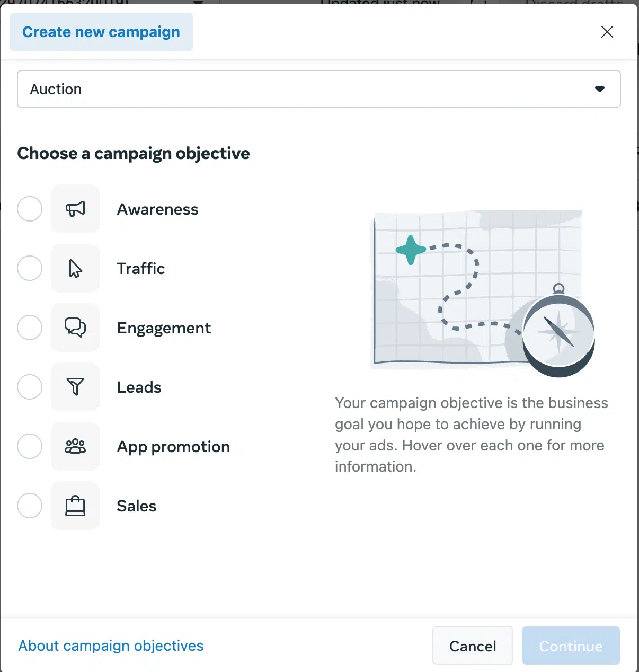Click the Sales shopping bag icon
Screen dimensions: 639x672
(x=75, y=506)
